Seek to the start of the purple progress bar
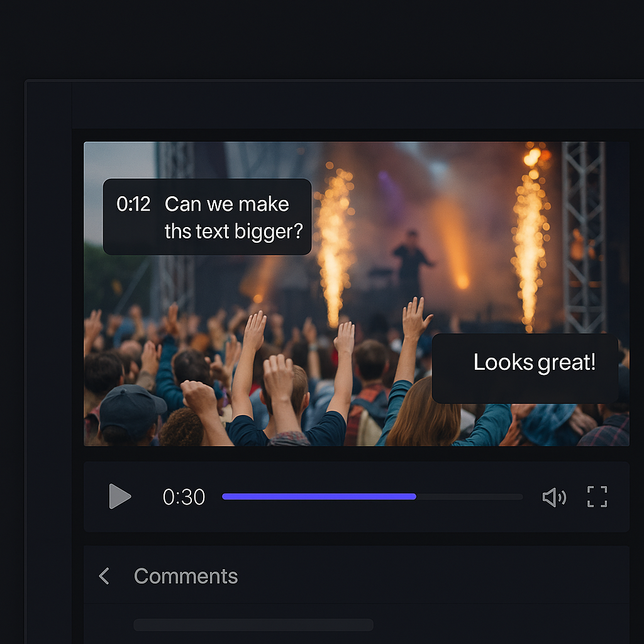The width and height of the screenshot is (644, 644). 225,497
